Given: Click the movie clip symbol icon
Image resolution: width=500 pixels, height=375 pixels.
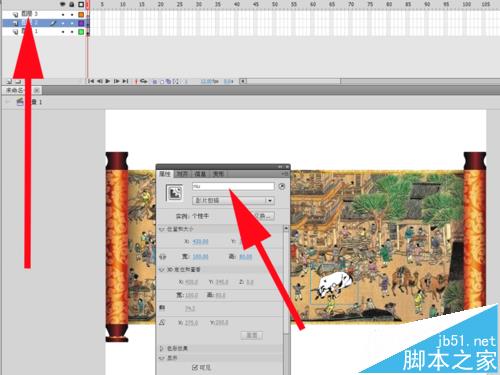Looking at the screenshot, I should [x=174, y=193].
